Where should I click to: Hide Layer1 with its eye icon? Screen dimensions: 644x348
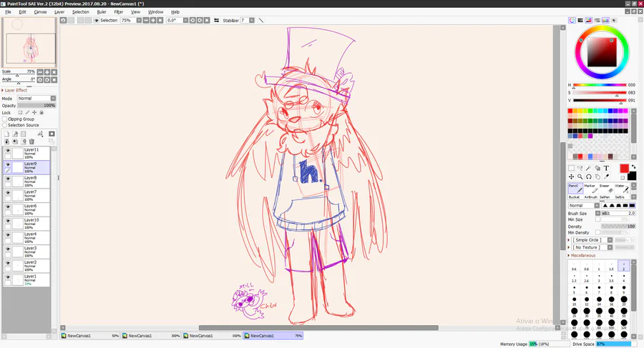click(x=8, y=277)
